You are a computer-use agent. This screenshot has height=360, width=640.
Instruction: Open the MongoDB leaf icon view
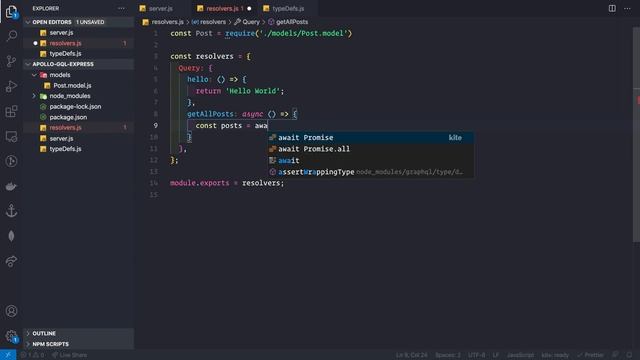coord(11,236)
